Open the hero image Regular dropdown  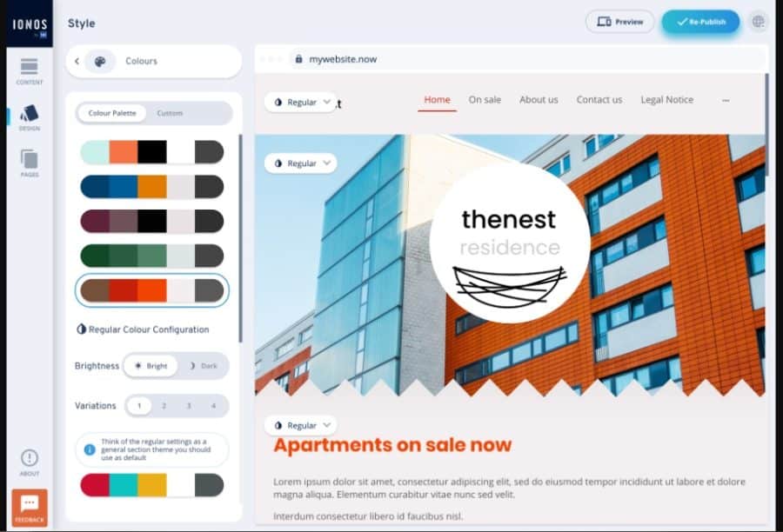(301, 163)
